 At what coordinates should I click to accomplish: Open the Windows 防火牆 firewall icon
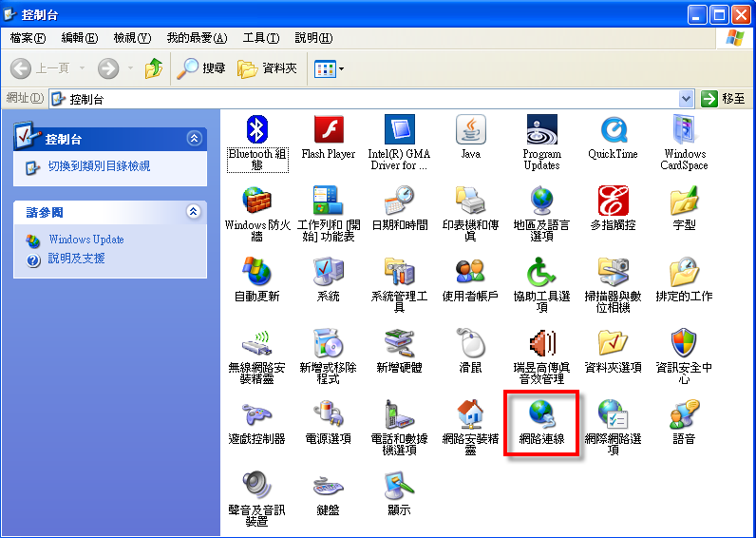tap(256, 202)
